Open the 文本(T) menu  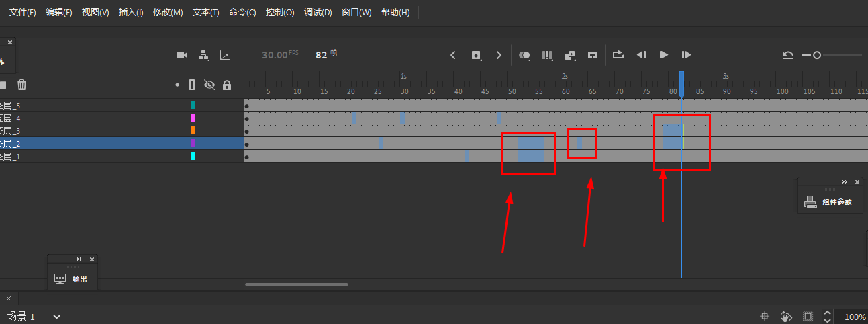(205, 13)
